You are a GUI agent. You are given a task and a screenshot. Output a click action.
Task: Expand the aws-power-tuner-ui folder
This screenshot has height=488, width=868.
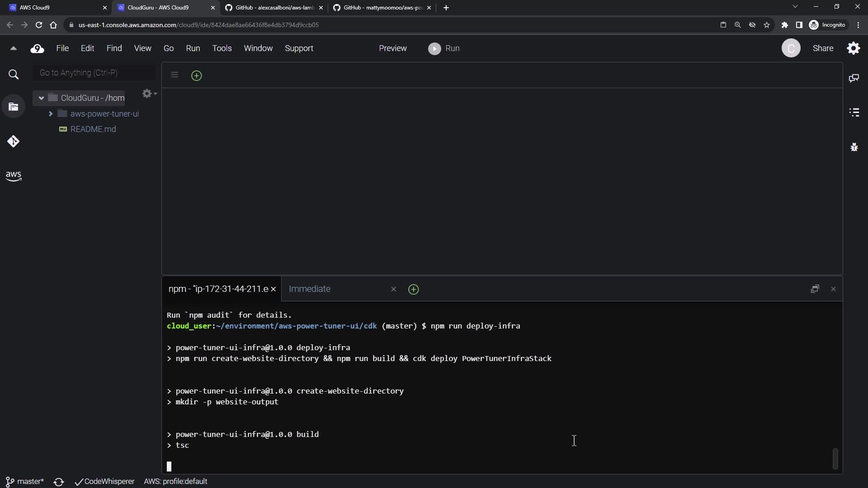(x=51, y=114)
